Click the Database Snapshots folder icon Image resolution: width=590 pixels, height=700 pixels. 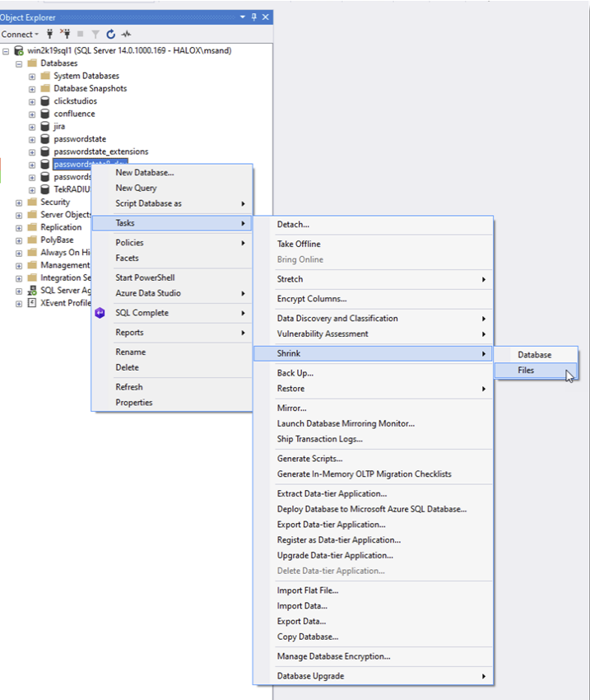[x=45, y=88]
